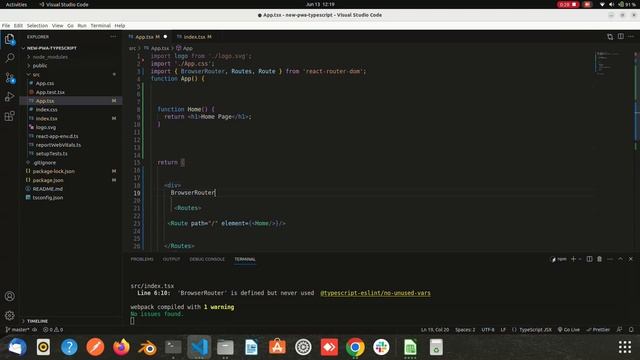This screenshot has height=360, width=640.
Task: Click the notifications bell in status bar
Action: (x=631, y=329)
